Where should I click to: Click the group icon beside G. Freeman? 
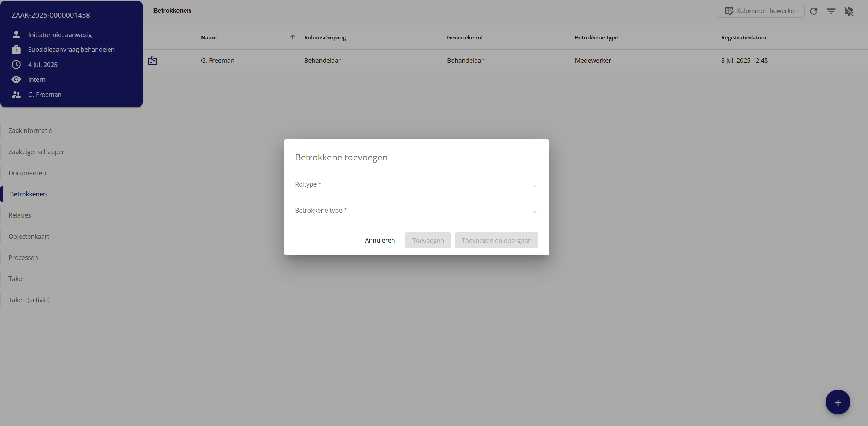tap(16, 95)
